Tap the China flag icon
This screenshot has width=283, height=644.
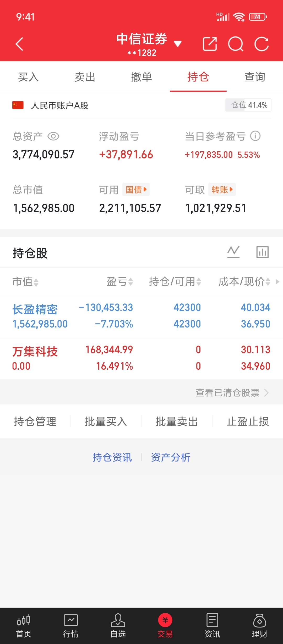[x=18, y=105]
